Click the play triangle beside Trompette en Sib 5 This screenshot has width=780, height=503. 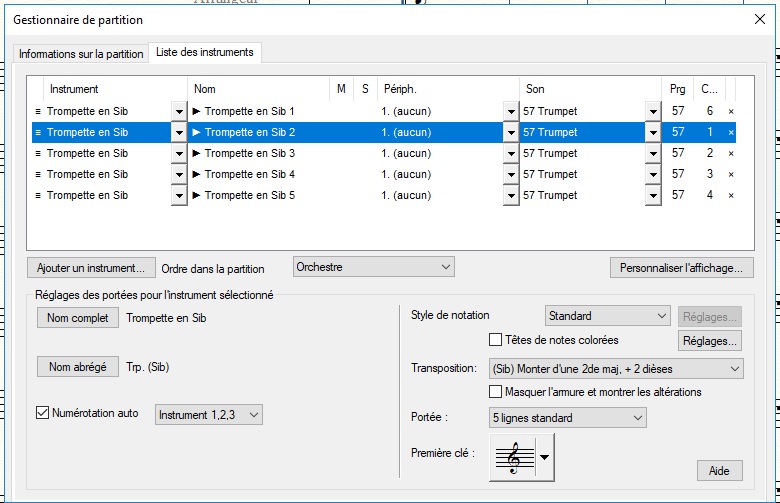pyautogui.click(x=197, y=196)
